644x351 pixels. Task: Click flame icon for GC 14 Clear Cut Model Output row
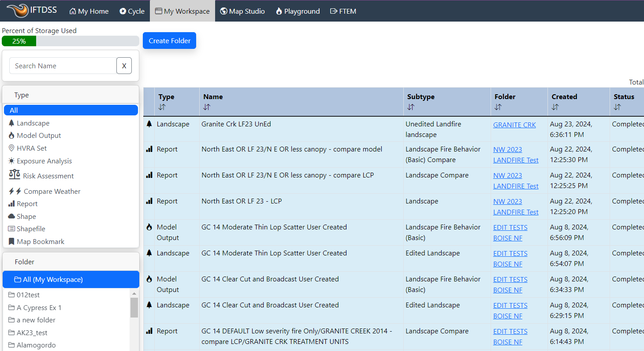(149, 279)
